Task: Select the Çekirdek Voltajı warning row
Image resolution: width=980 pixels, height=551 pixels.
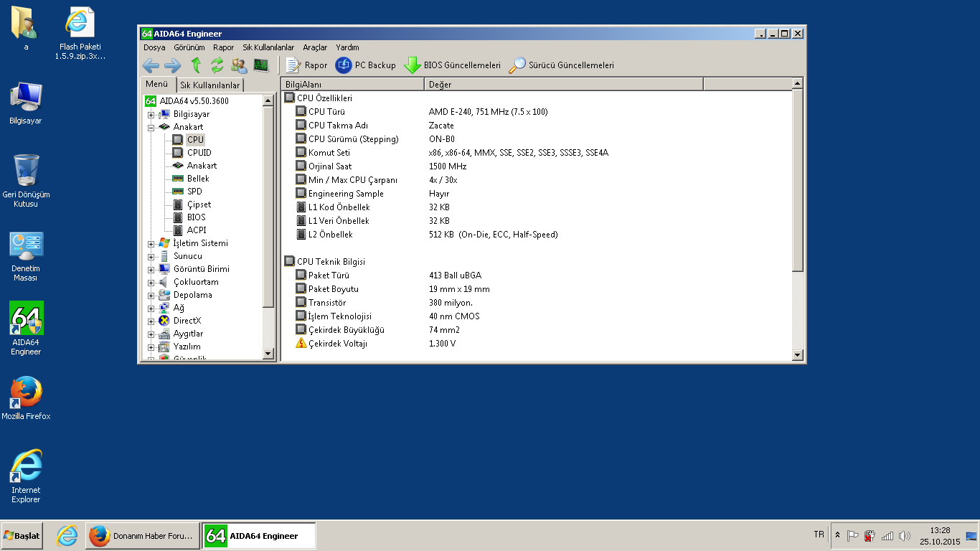Action: [x=537, y=344]
